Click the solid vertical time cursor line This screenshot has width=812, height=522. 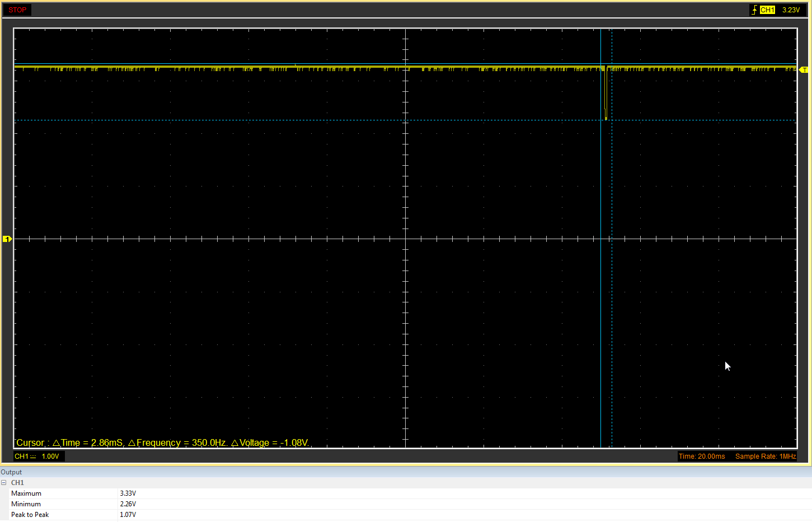pos(600,280)
